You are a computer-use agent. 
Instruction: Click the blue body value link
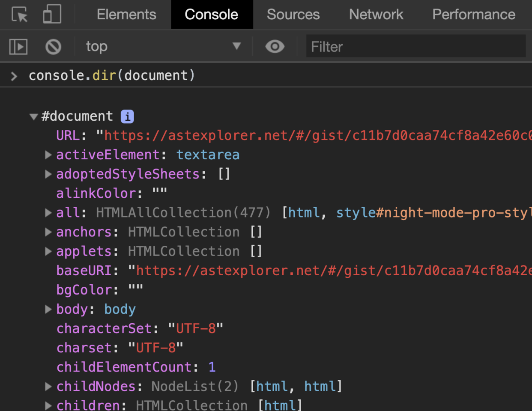point(120,309)
